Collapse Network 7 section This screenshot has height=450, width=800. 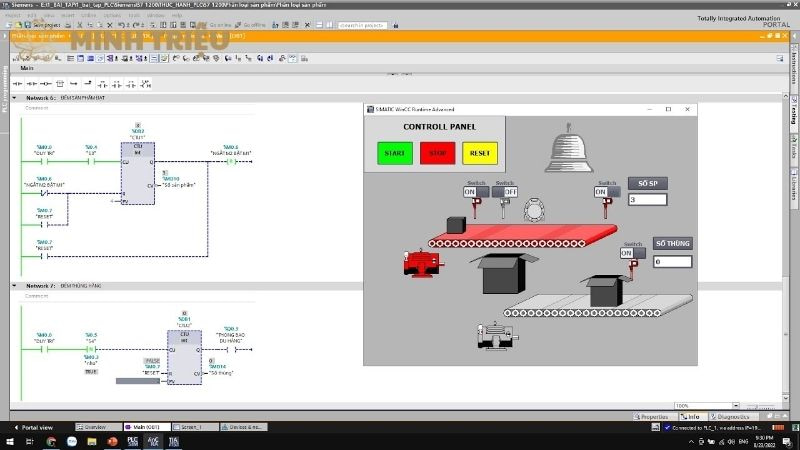pos(15,285)
